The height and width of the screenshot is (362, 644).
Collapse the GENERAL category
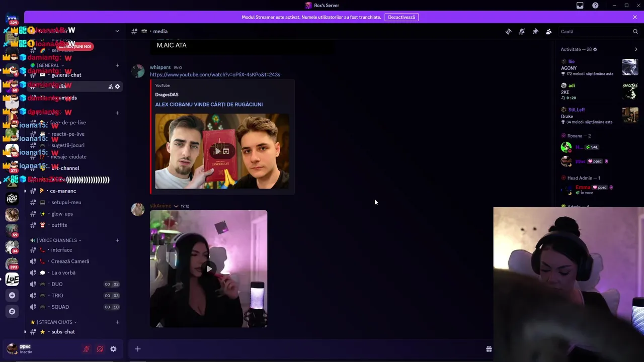[x=49, y=65]
